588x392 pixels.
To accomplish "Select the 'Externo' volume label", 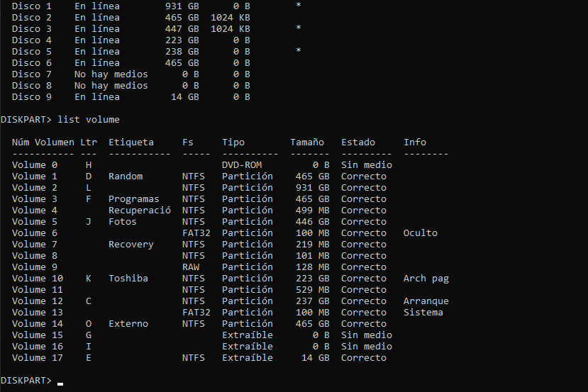I will [x=128, y=323].
